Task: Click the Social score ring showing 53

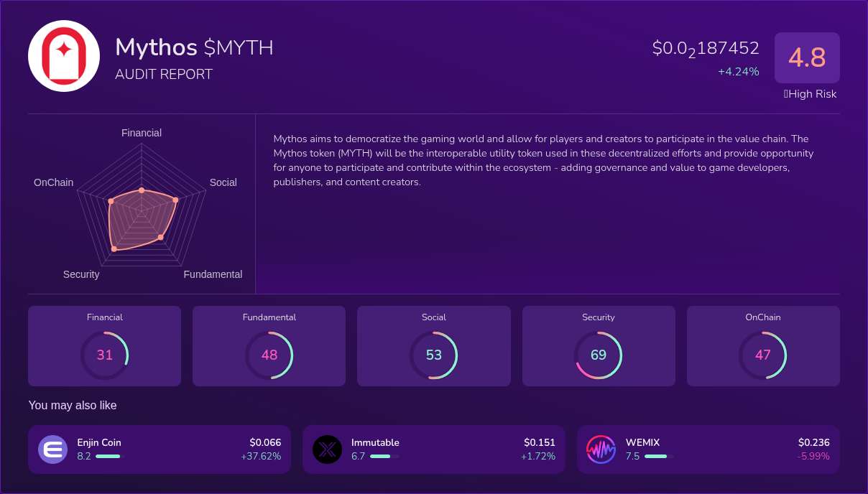Action: [x=433, y=355]
